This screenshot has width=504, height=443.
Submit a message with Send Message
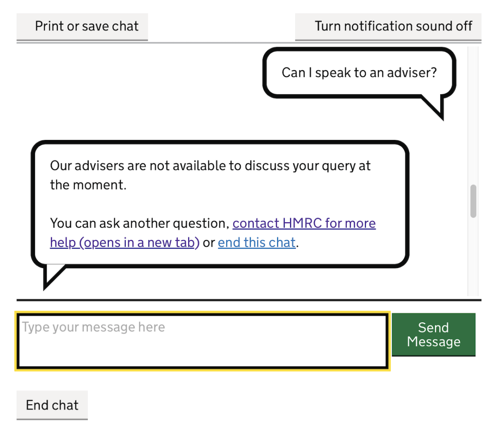(433, 334)
